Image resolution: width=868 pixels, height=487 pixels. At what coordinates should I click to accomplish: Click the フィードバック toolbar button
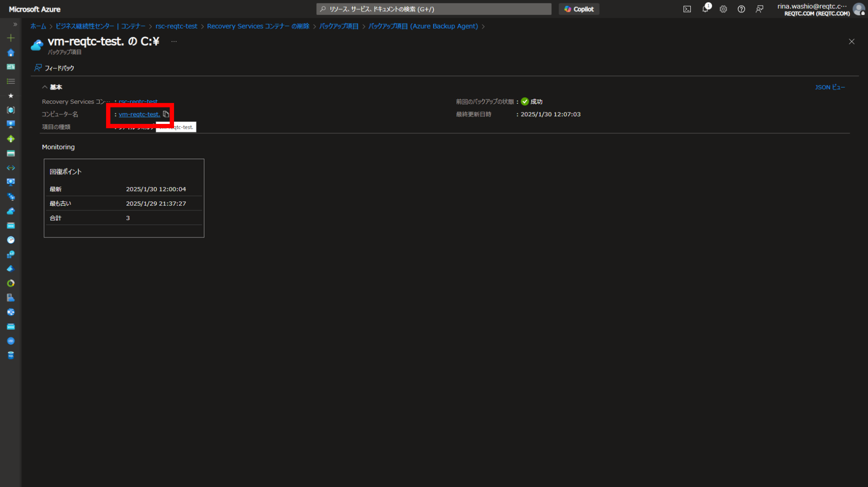tap(54, 68)
